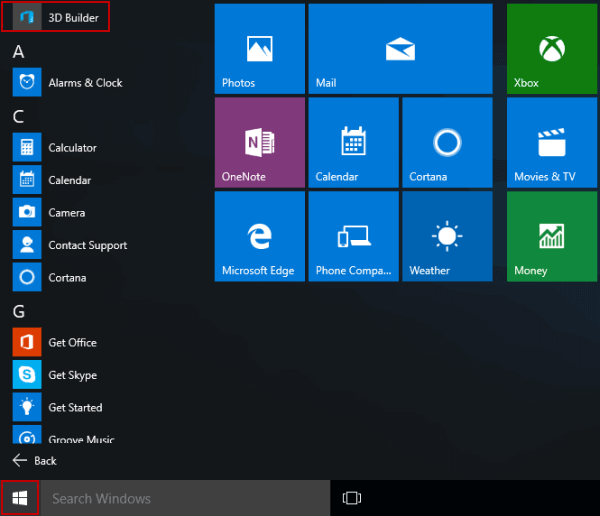This screenshot has width=600, height=516.
Task: Open Groove Music app
Action: click(64, 434)
